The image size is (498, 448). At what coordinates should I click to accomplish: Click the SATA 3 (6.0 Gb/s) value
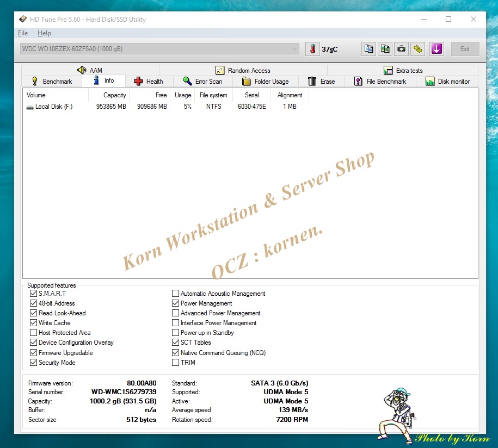pyautogui.click(x=280, y=383)
